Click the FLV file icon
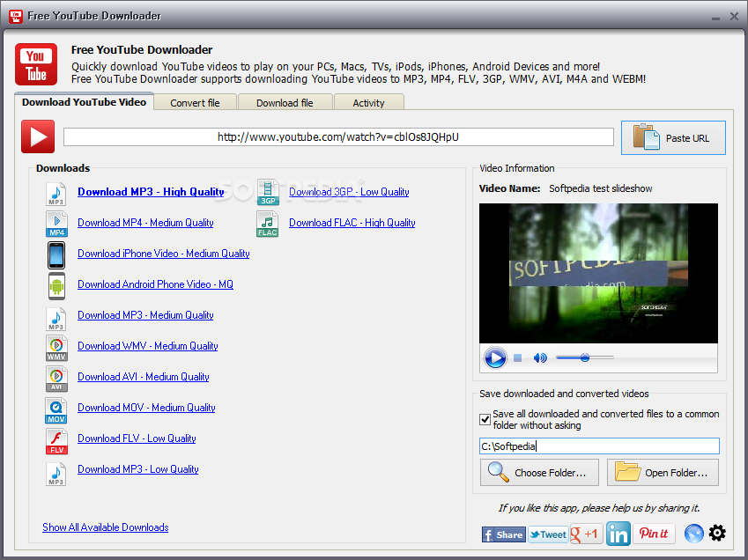Screen dimensions: 748x560 pos(56,441)
